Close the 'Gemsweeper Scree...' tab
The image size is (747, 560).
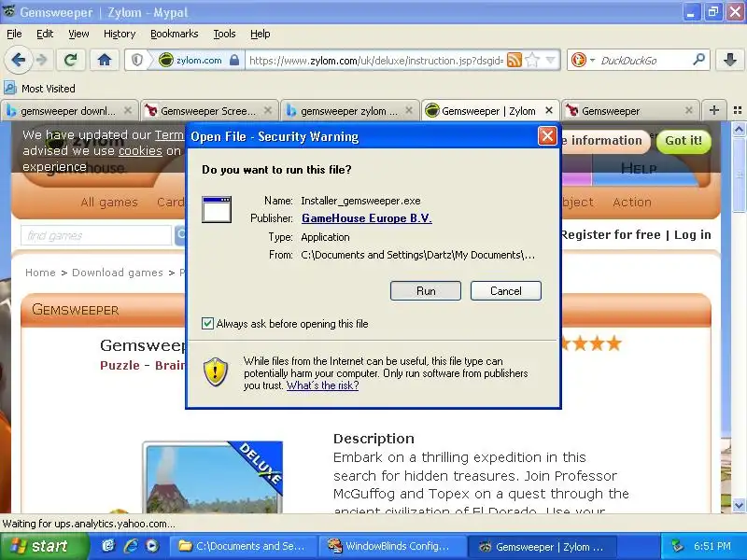pyautogui.click(x=268, y=110)
